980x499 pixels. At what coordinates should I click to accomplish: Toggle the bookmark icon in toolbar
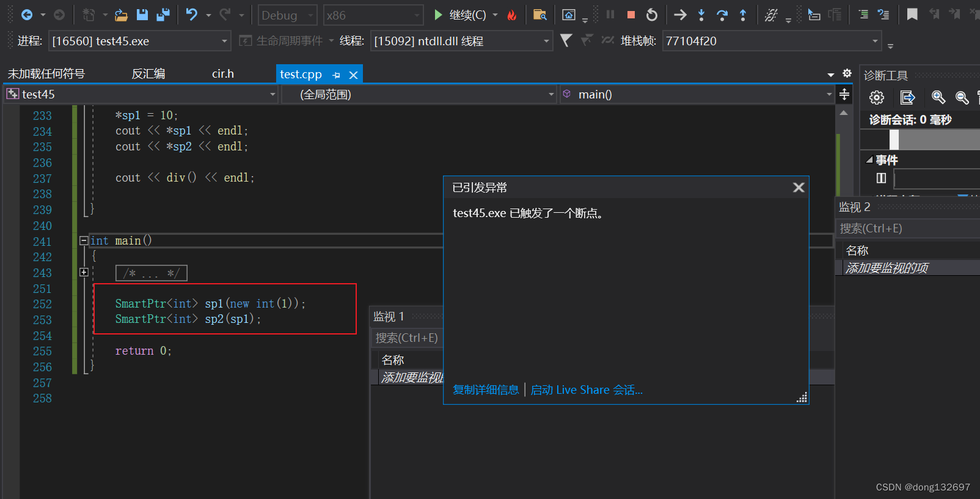(x=912, y=14)
